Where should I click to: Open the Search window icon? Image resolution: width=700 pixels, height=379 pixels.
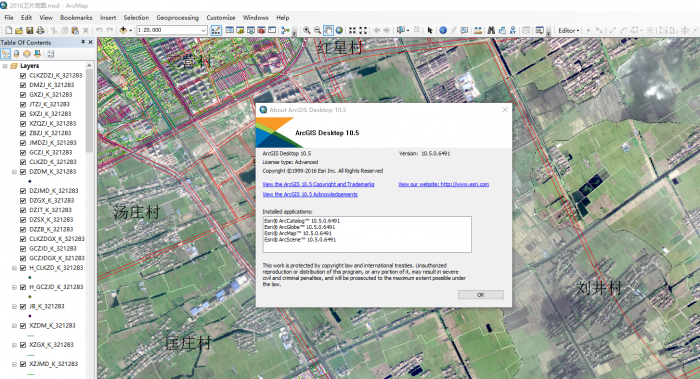[250, 30]
